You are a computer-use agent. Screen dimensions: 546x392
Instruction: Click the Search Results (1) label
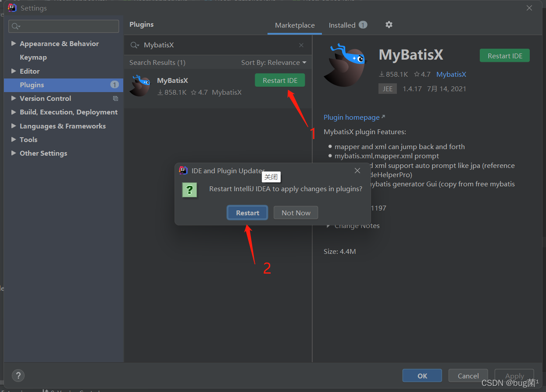click(157, 63)
